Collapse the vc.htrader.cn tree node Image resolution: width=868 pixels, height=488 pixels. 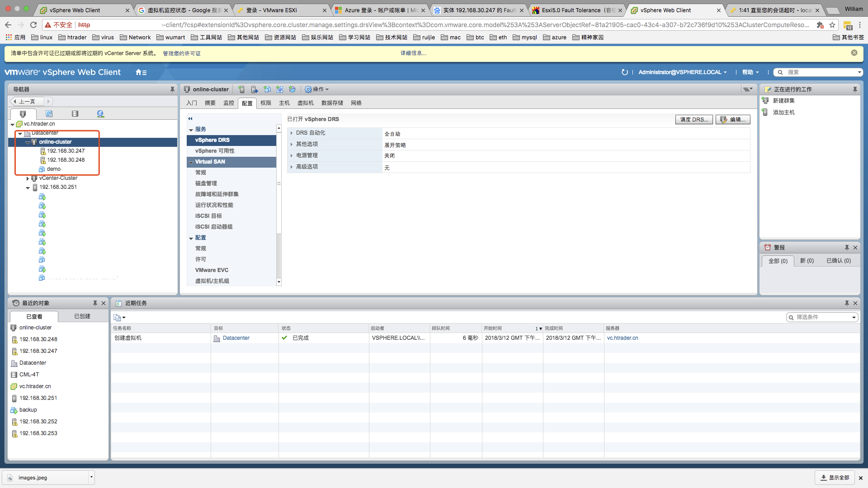point(12,124)
